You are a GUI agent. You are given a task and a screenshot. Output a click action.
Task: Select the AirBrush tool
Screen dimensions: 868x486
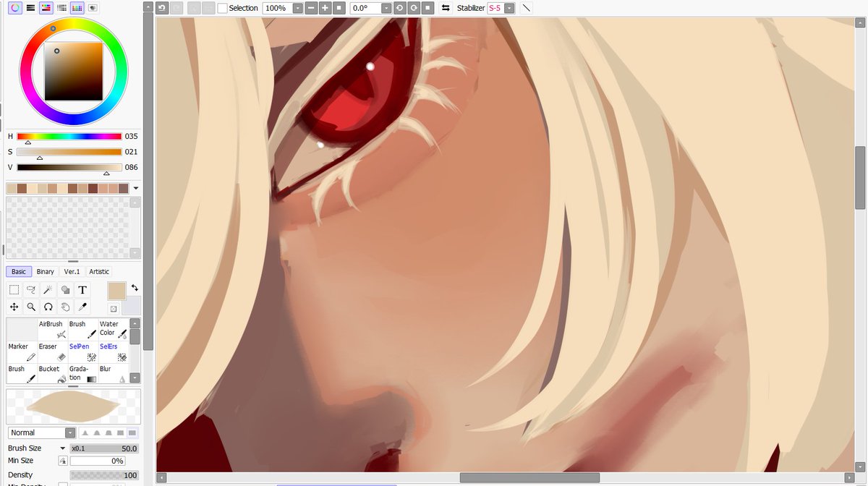click(51, 329)
